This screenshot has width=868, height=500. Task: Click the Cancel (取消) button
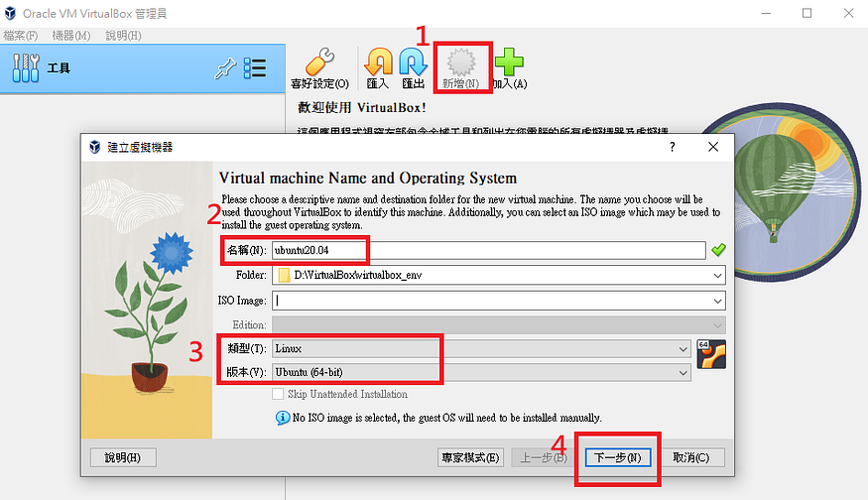click(x=690, y=458)
